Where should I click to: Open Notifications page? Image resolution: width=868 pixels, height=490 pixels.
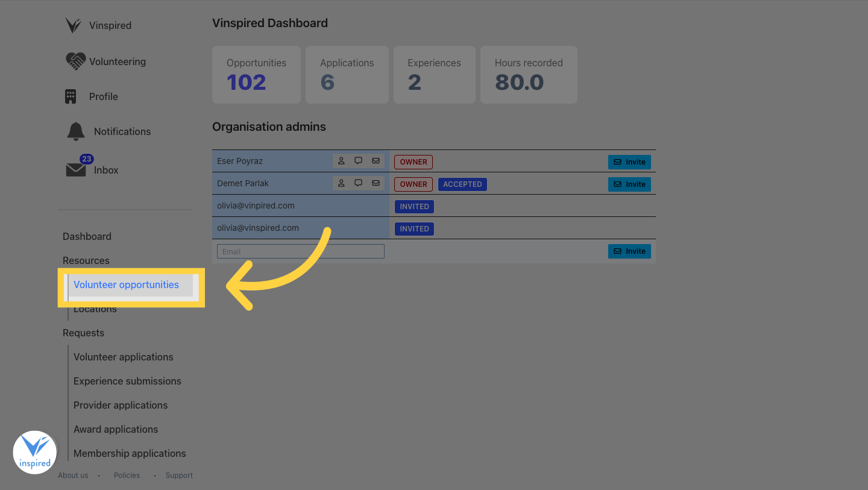point(122,131)
